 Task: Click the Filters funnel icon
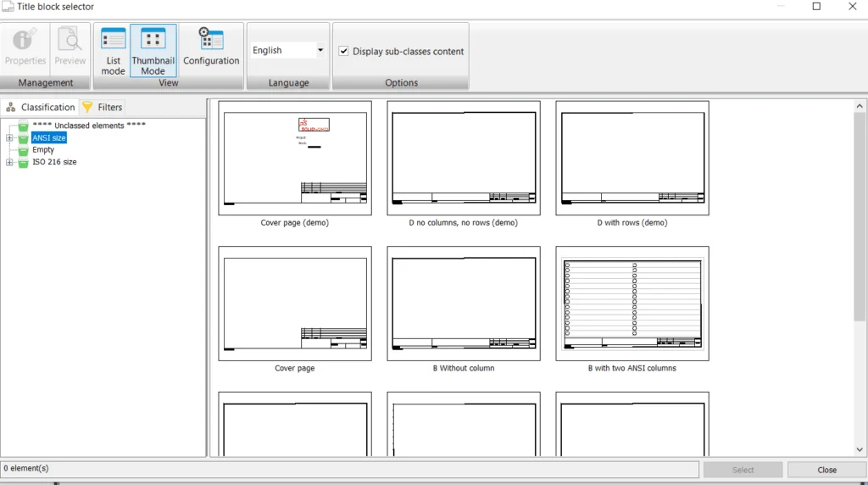click(x=87, y=107)
